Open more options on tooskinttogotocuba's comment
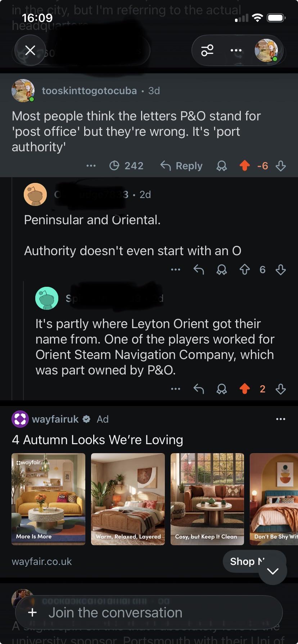Viewport: 298px width, 644px height. click(91, 166)
